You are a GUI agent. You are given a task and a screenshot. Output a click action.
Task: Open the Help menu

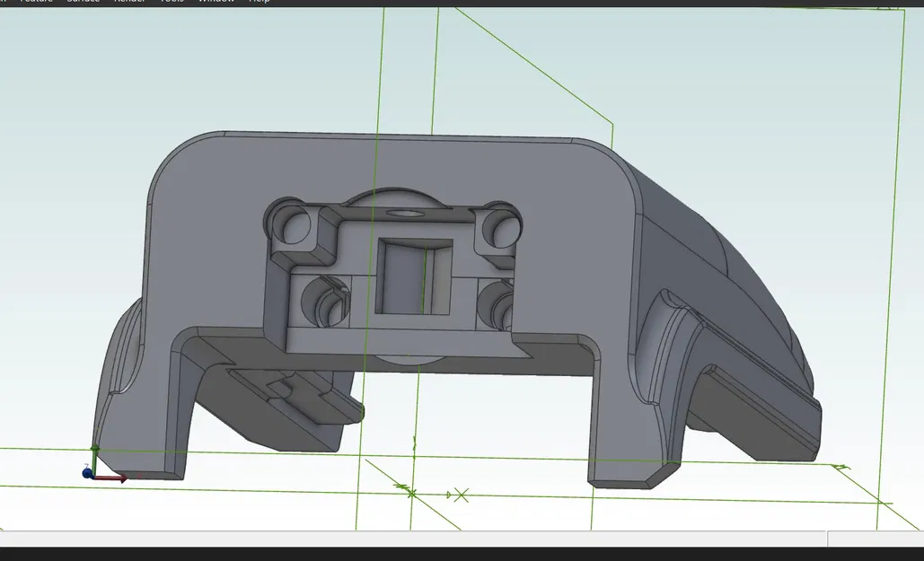[260, 1]
